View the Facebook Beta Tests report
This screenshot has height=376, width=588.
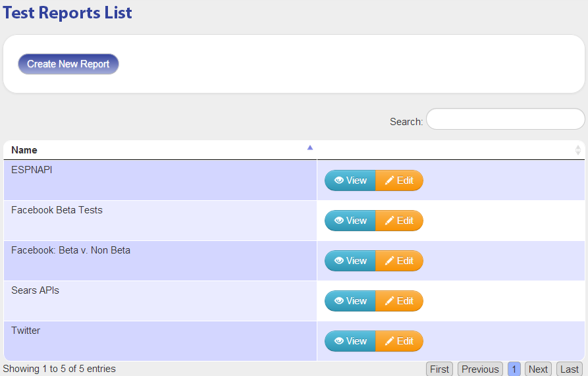click(x=350, y=221)
